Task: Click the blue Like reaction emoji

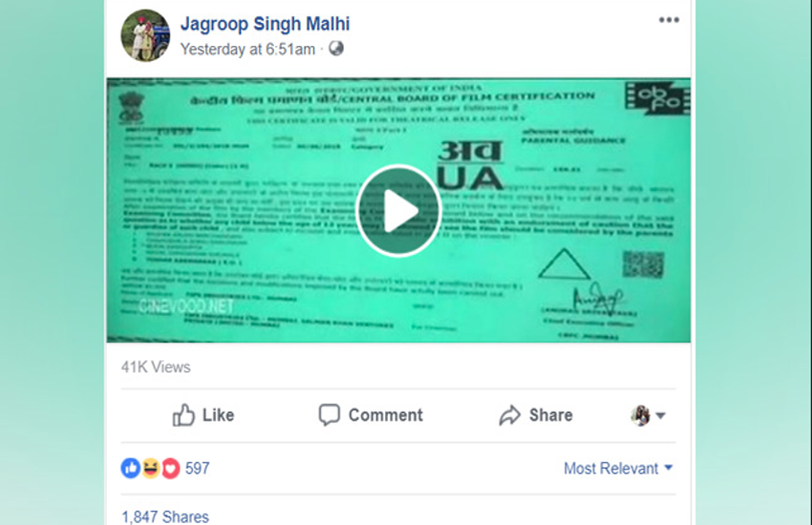Action: coord(131,468)
